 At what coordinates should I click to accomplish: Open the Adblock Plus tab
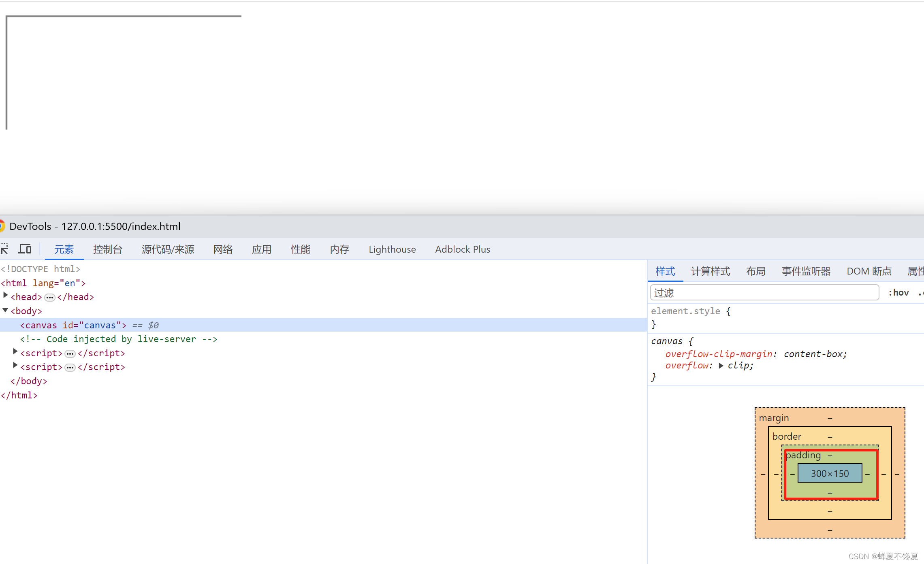[x=463, y=249]
